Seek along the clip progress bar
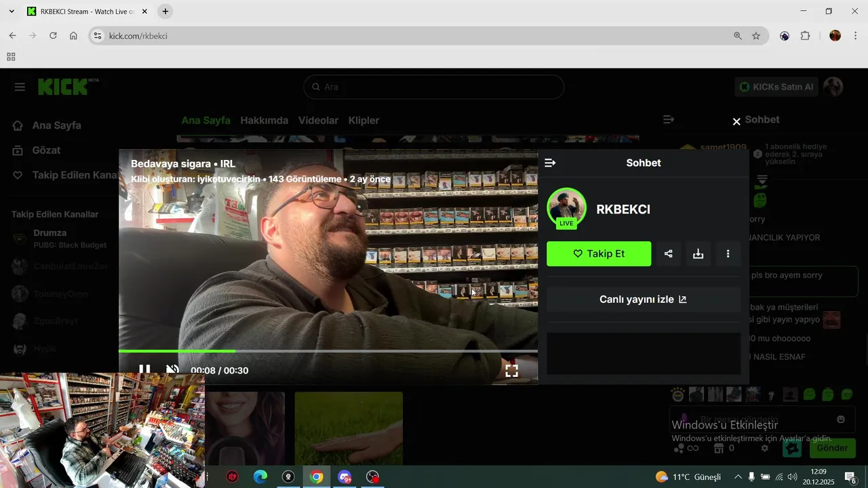The image size is (868, 488). click(328, 351)
